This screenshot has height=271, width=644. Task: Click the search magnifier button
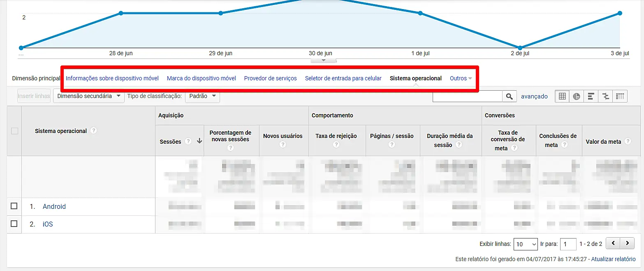[x=509, y=96]
